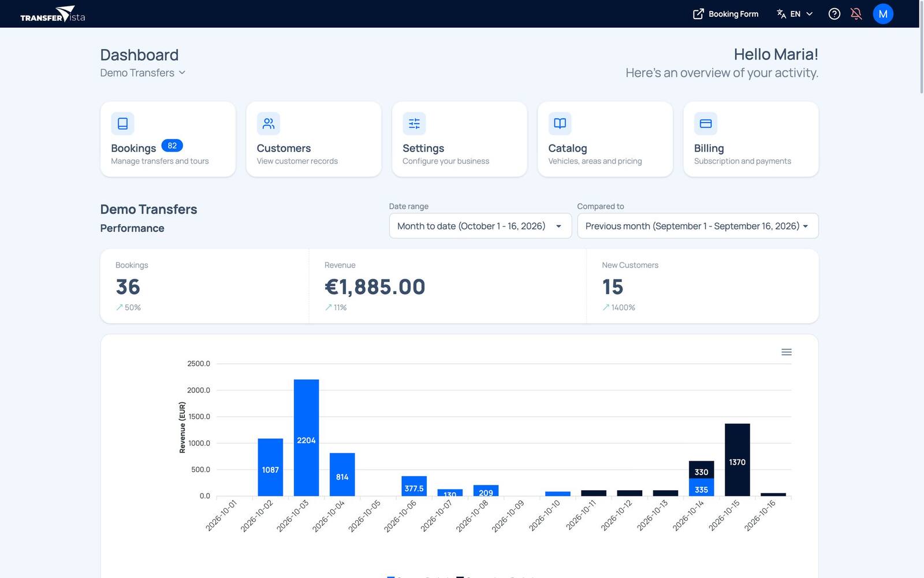
Task: Click the 377.5 revenue bar
Action: [414, 486]
